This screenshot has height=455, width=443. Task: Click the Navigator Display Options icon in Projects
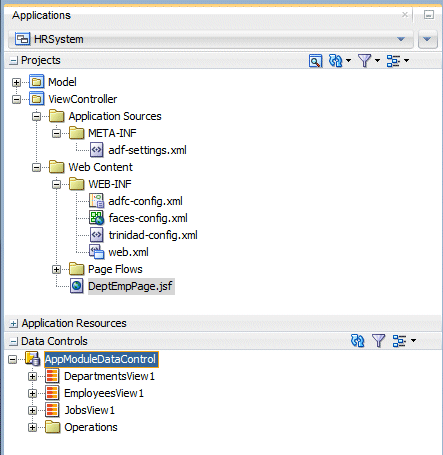pos(393,61)
